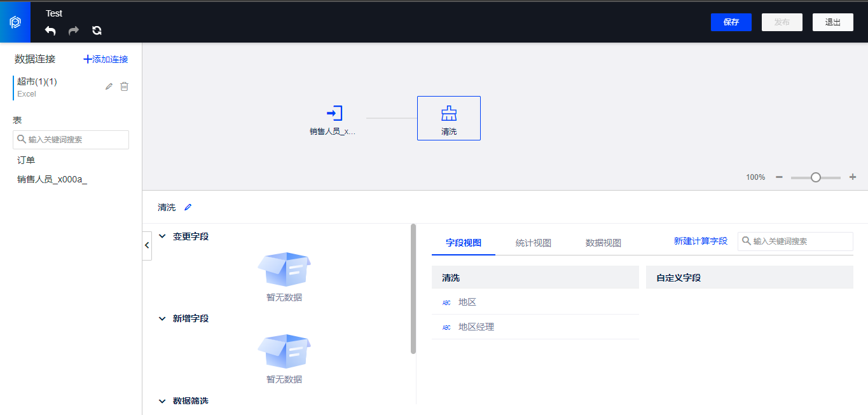Image resolution: width=868 pixels, height=415 pixels.
Task: Click the 发布 button
Action: (x=782, y=22)
